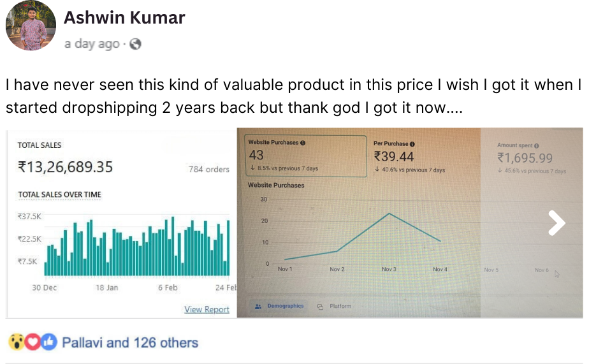
Task: Click the public globe privacy icon
Action: tap(135, 45)
